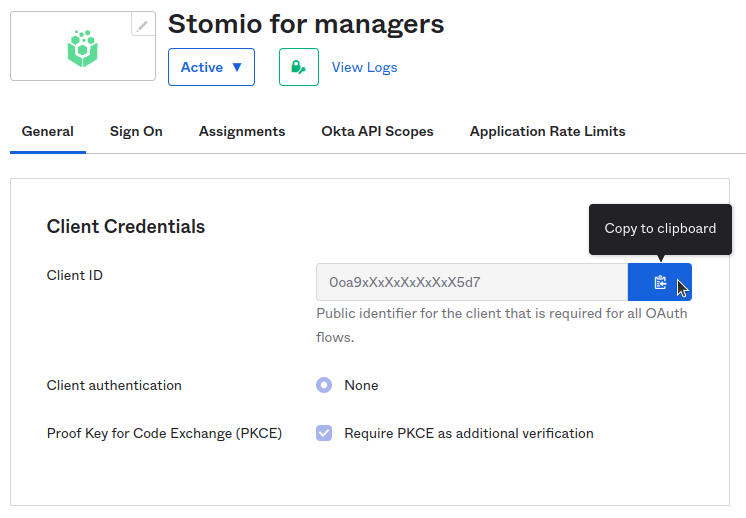Switch to the General tab

click(x=48, y=131)
